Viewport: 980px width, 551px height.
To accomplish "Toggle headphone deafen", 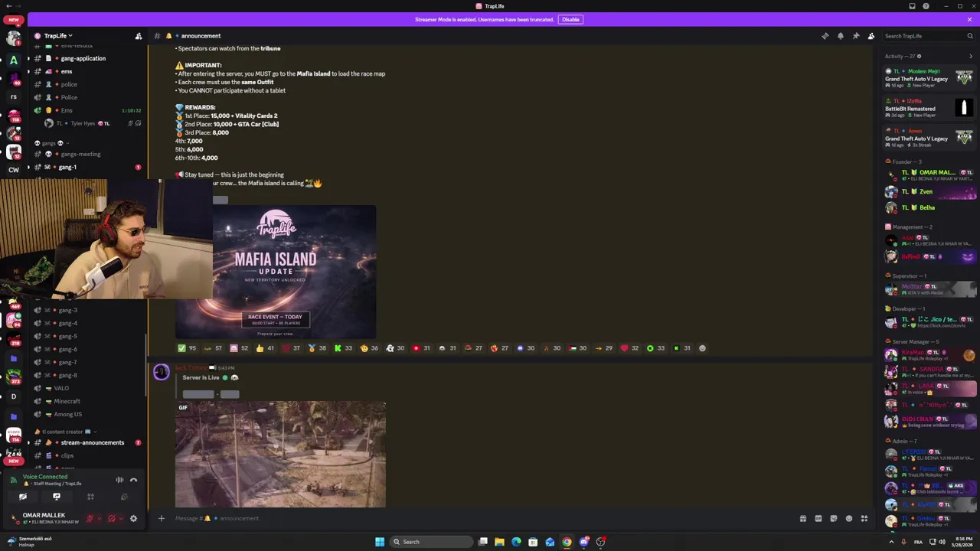I will click(112, 519).
